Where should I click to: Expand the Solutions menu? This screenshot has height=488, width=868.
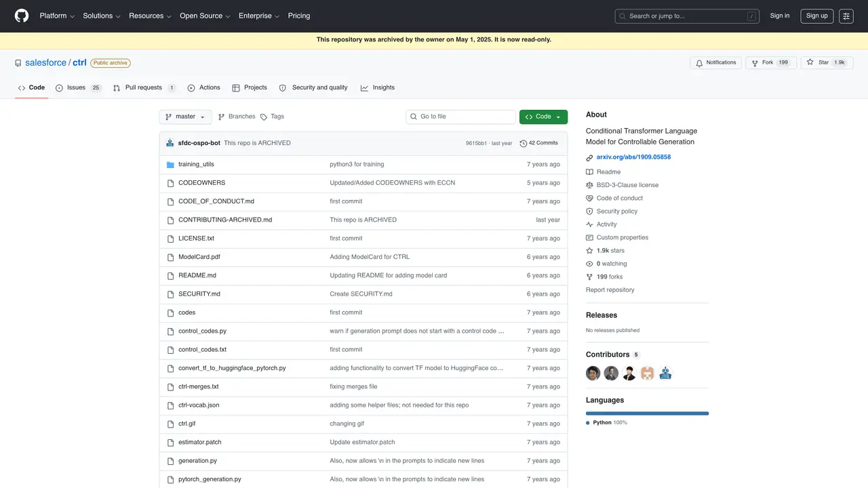click(x=102, y=16)
